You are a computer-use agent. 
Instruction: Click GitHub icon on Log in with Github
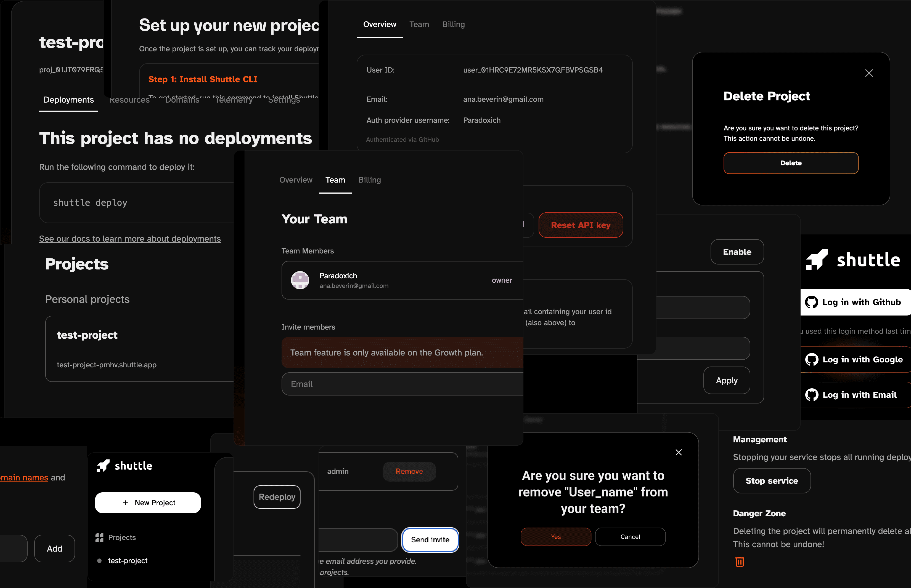coord(811,302)
